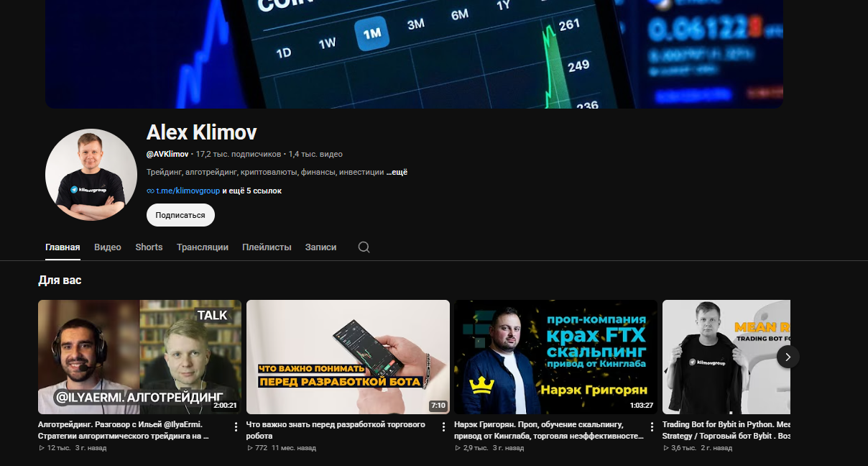Open Trading Bot for Bybit video title
Screen dimensions: 868x466
pyautogui.click(x=726, y=430)
